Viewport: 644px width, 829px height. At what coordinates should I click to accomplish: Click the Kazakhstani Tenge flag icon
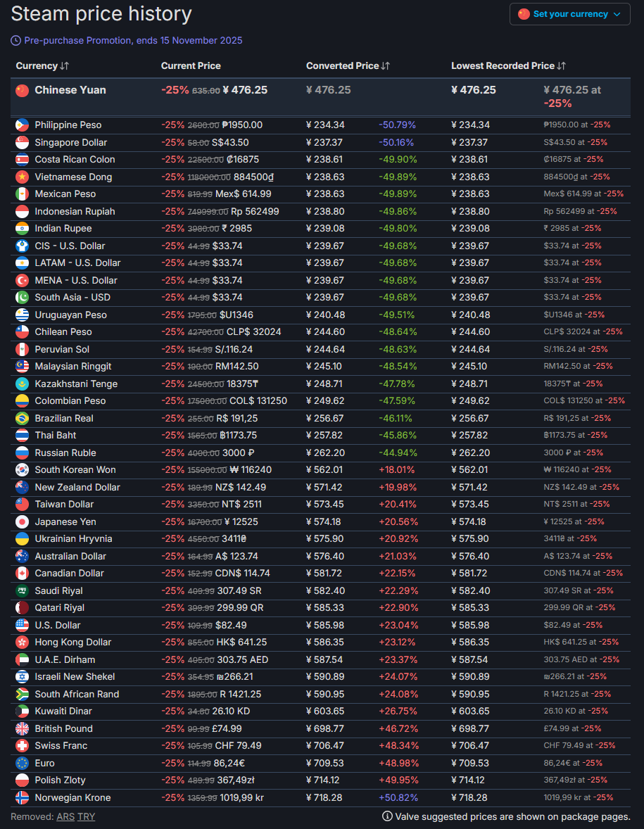tap(23, 384)
